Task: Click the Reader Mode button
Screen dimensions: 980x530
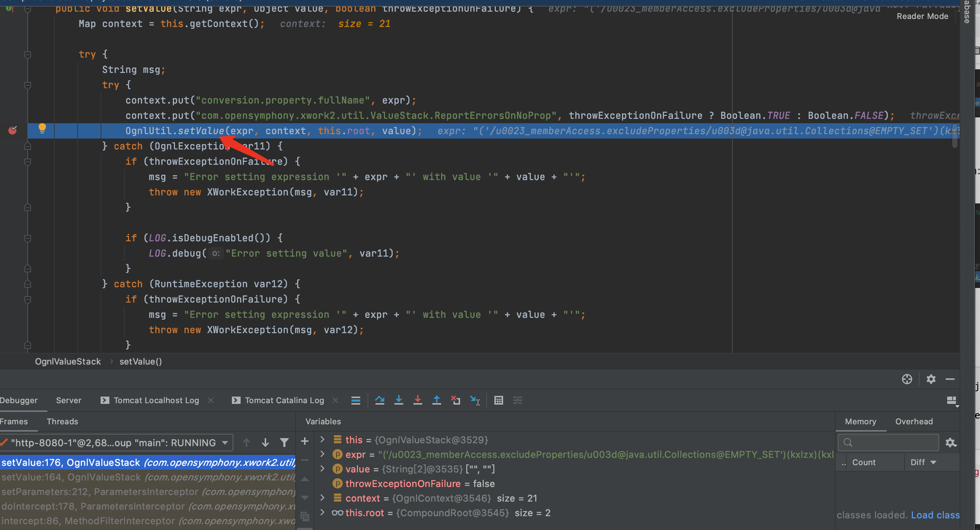Action: pyautogui.click(x=922, y=16)
